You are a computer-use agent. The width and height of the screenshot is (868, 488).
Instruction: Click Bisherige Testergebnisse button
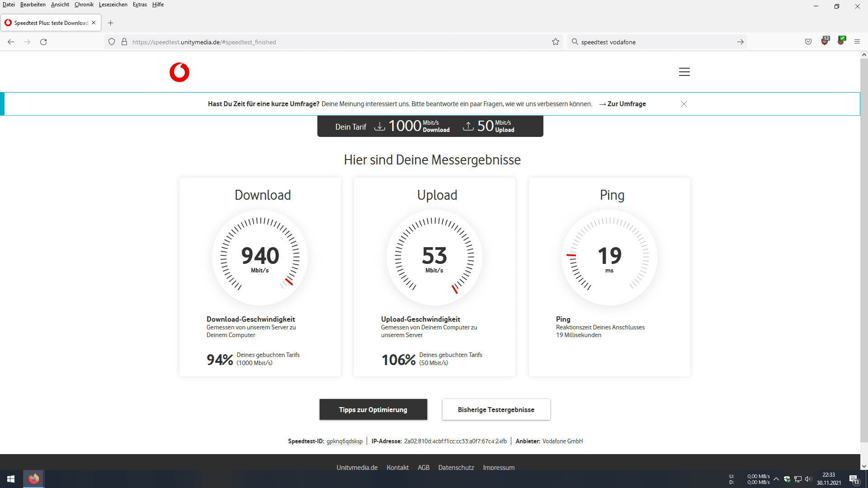click(x=496, y=409)
